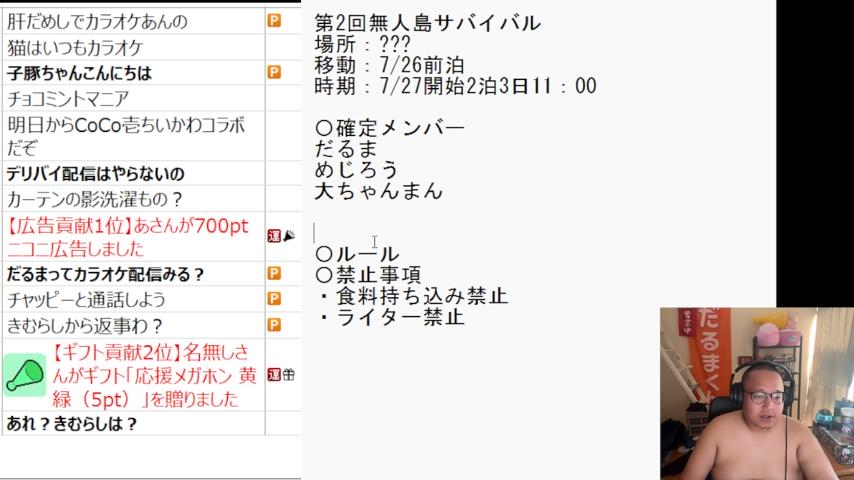Viewport: 854px width, 480px height.
Task: Select comment 猫はいつもカラオケ
Action: [x=75, y=47]
